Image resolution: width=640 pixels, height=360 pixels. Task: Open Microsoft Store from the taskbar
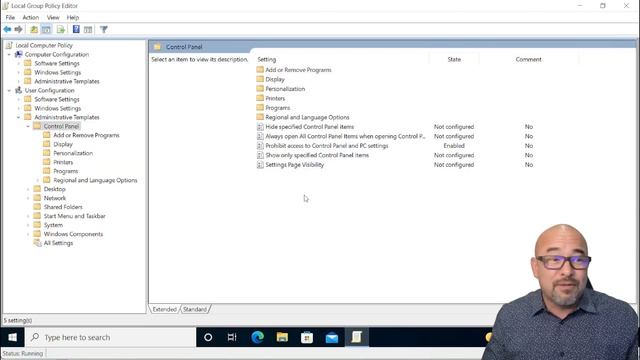307,337
